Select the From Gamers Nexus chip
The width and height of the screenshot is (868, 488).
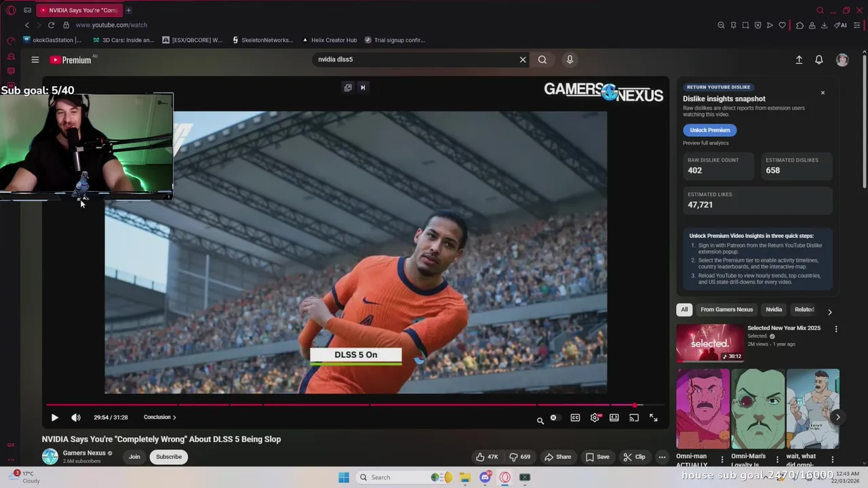726,310
